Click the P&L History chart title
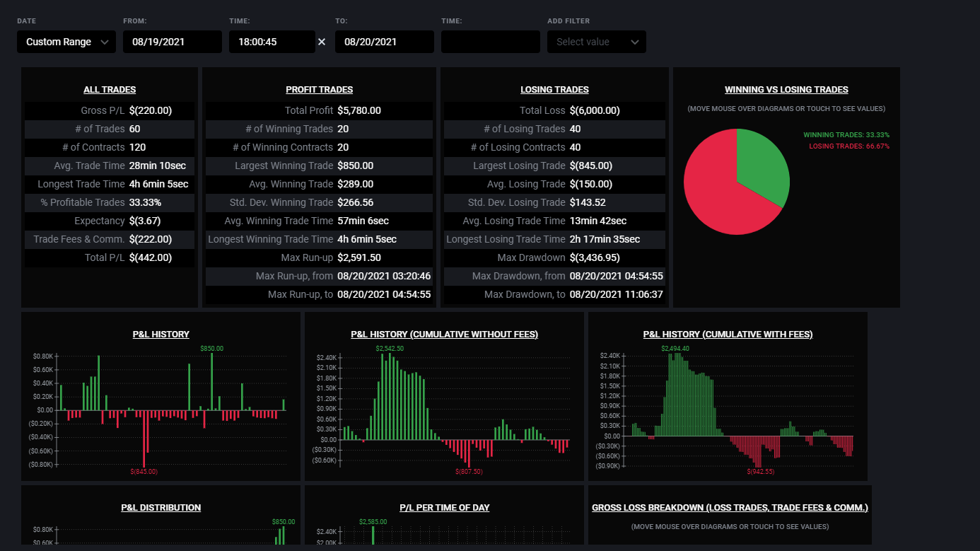 point(161,335)
